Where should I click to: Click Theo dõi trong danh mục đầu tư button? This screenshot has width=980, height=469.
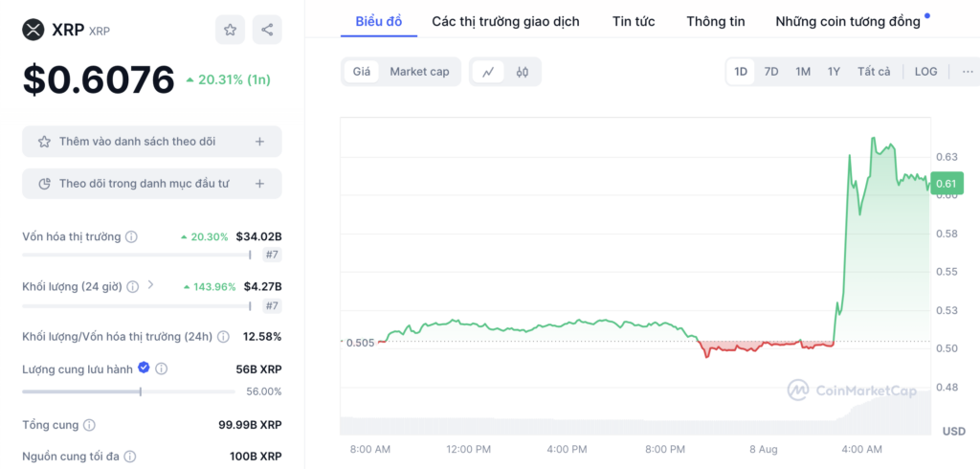[152, 183]
